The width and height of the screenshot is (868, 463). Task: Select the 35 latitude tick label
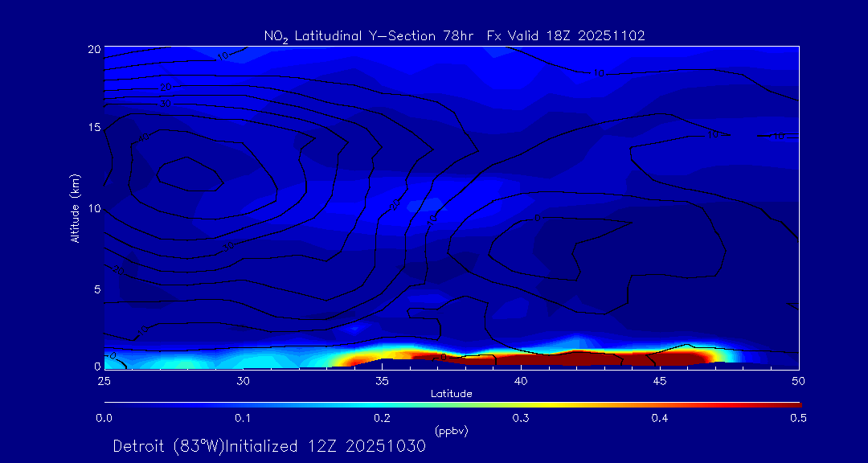[x=382, y=380]
